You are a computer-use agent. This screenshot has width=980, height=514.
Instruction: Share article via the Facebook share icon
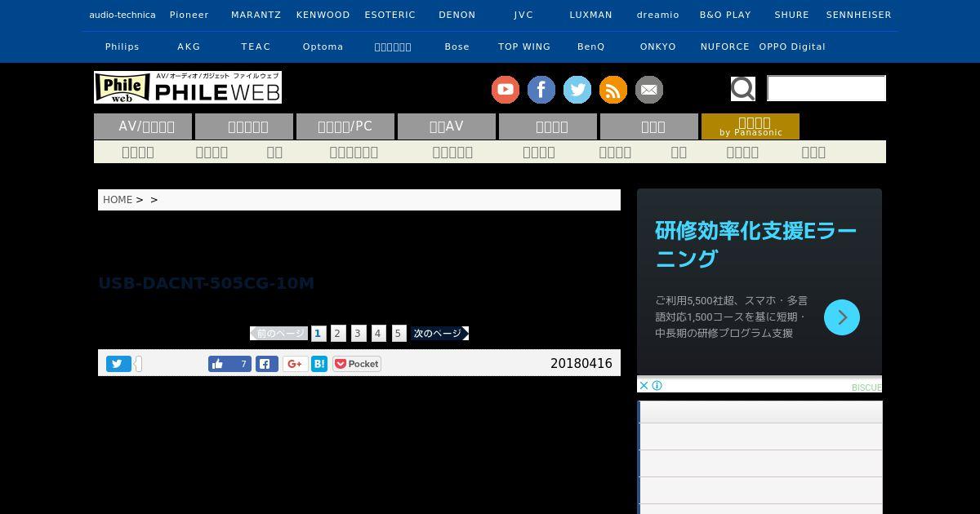point(267,364)
